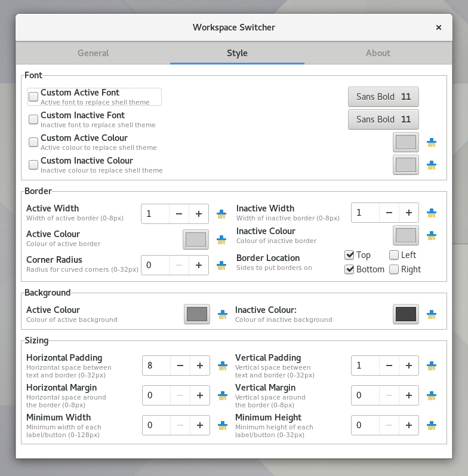
Task: Choose Background Inactive Colour swatch
Action: pos(406,314)
